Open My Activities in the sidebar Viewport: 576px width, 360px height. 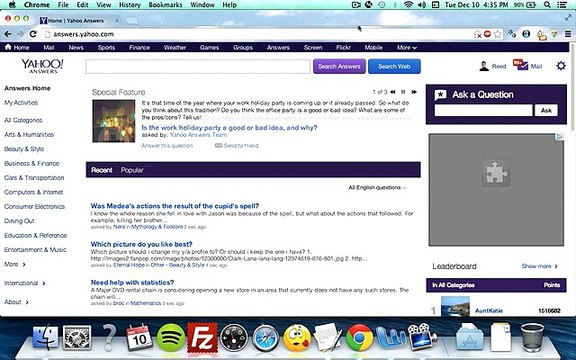tap(21, 102)
